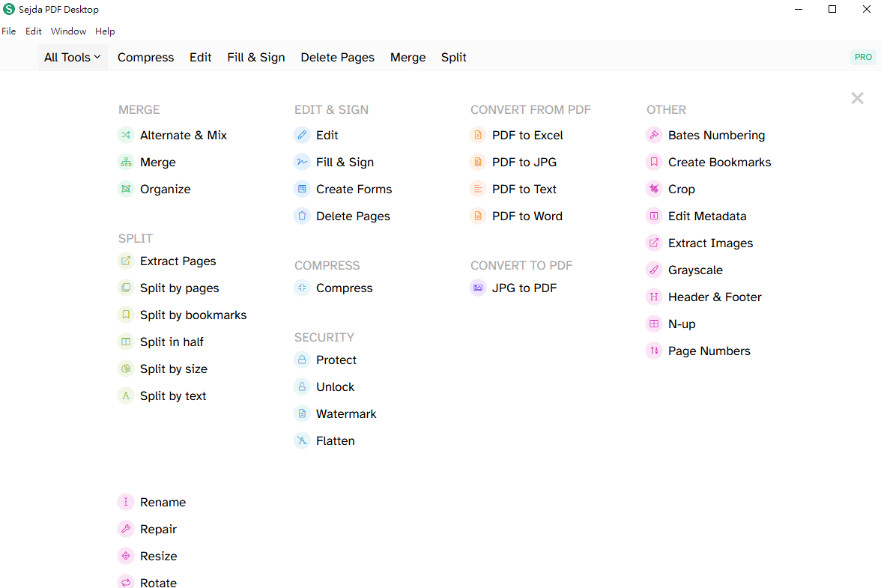The width and height of the screenshot is (881, 588).
Task: Click the green PRO badge
Action: click(x=863, y=57)
